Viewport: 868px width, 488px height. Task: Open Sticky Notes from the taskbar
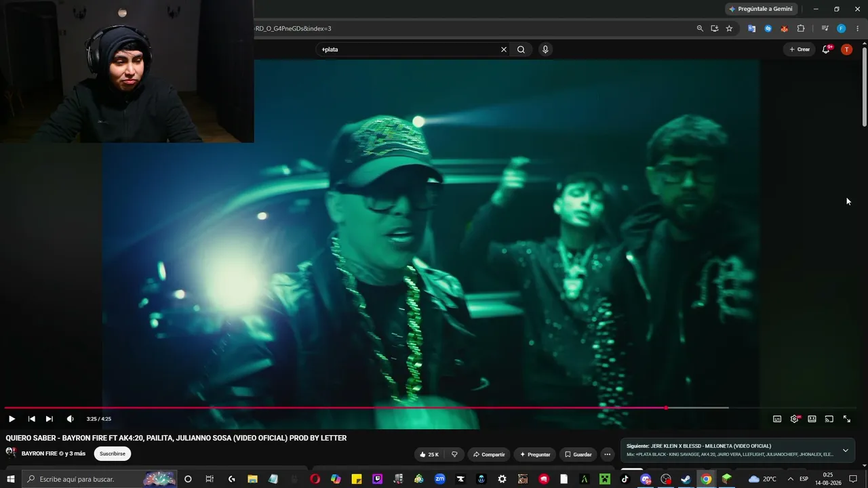(357, 479)
